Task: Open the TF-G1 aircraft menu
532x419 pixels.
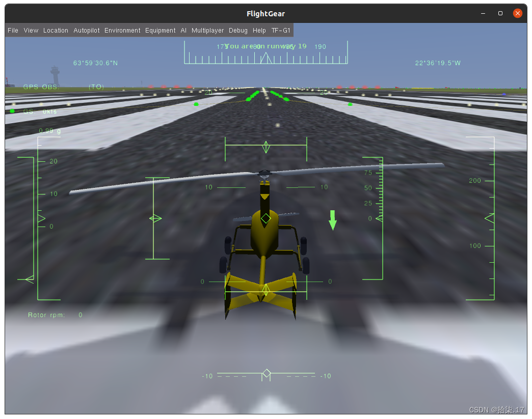Action: point(281,30)
